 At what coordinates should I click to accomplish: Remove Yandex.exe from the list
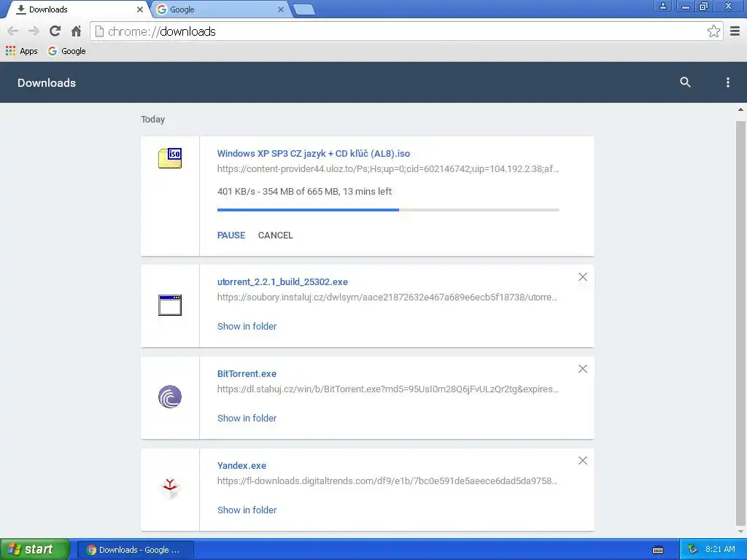[582, 461]
